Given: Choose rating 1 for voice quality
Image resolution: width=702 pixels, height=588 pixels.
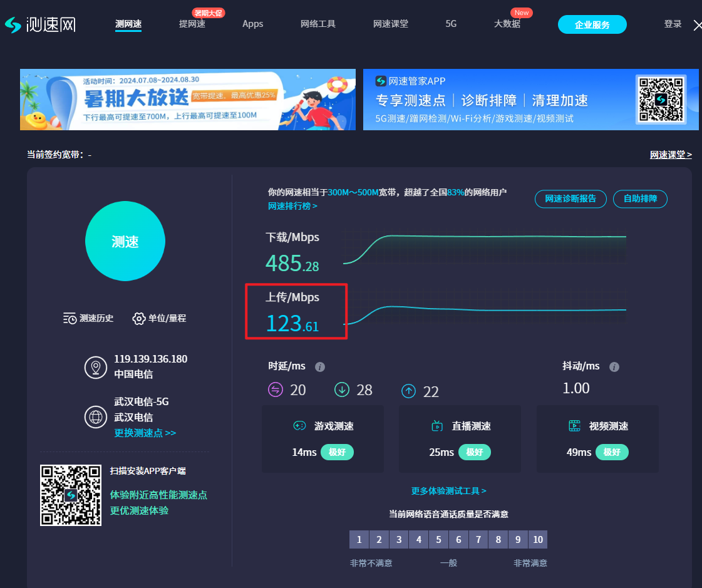Looking at the screenshot, I should pyautogui.click(x=359, y=539).
